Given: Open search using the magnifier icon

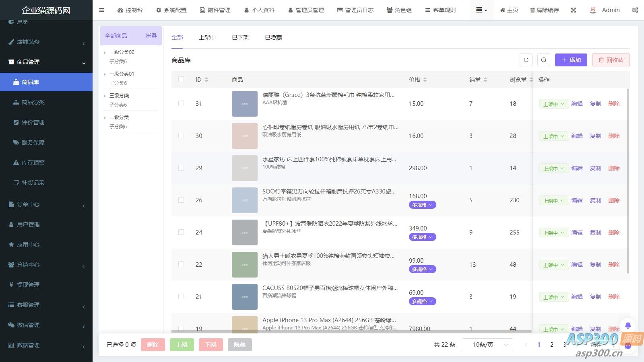Looking at the screenshot, I should tap(544, 60).
